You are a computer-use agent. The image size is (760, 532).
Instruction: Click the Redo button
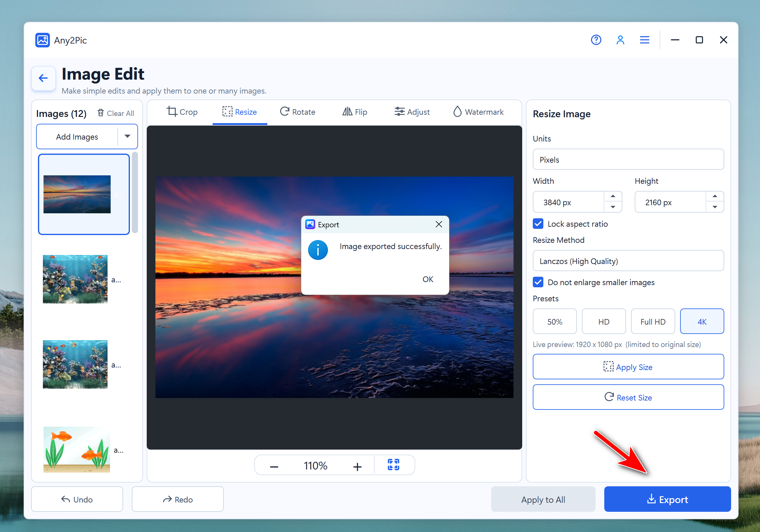point(177,499)
